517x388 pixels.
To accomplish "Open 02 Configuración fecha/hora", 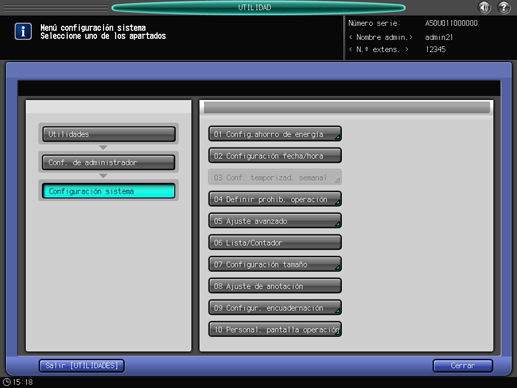I will tap(275, 156).
